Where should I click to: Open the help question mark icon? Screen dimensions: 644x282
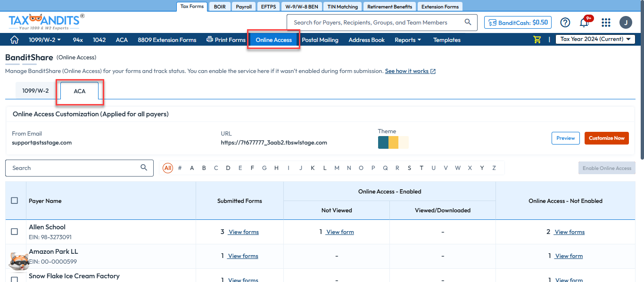pyautogui.click(x=565, y=22)
